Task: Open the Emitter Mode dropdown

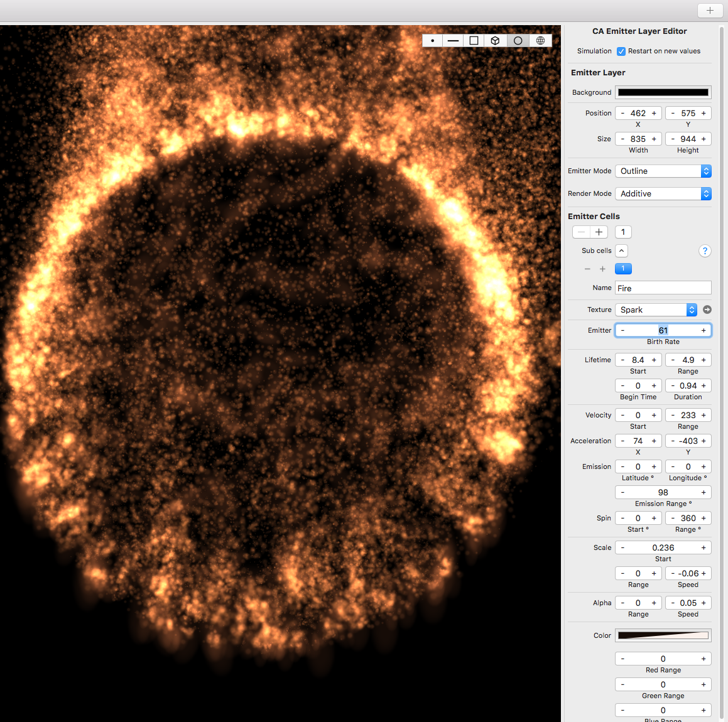Action: (x=663, y=171)
